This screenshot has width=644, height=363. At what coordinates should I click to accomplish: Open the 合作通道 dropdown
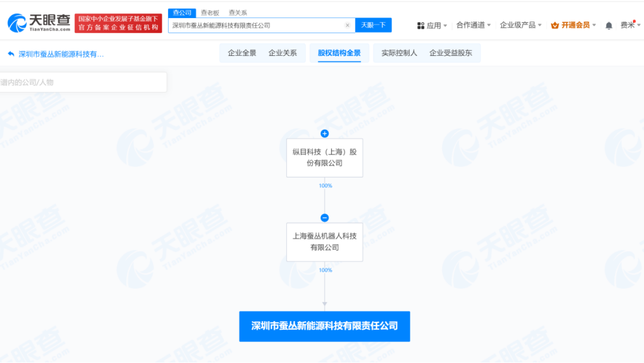474,25
